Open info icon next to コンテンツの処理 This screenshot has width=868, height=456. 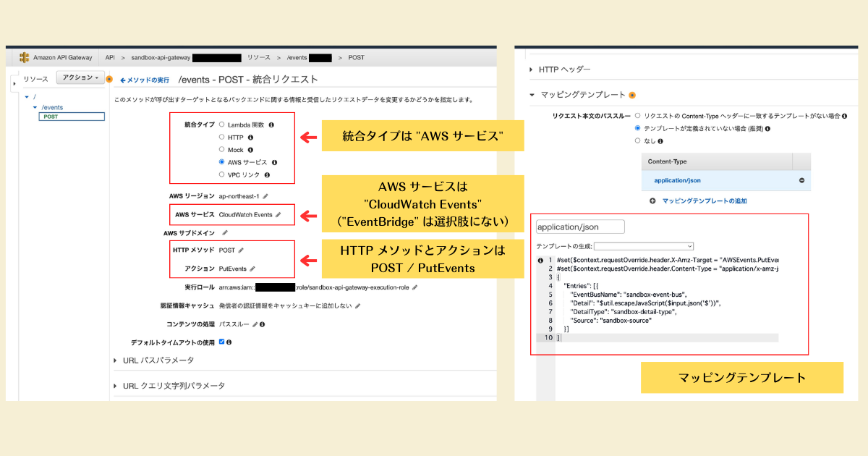point(263,324)
